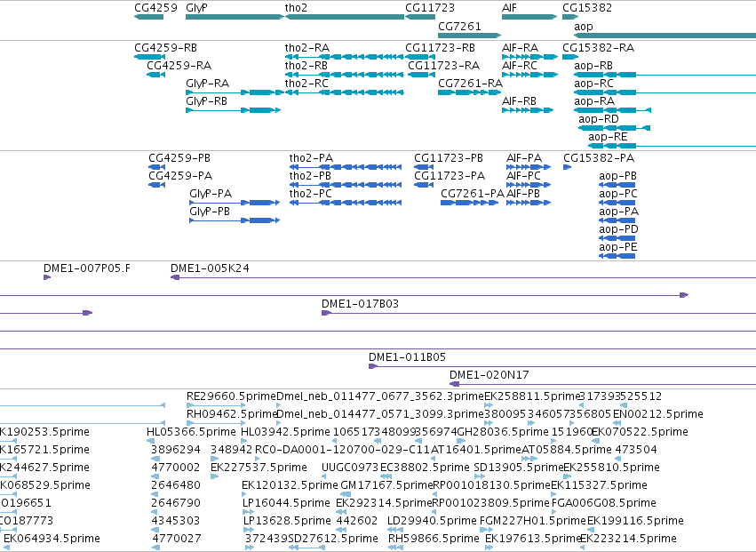Open BAC clone DME1-005K24
Viewport: 756px width, 552px height.
coord(211,268)
